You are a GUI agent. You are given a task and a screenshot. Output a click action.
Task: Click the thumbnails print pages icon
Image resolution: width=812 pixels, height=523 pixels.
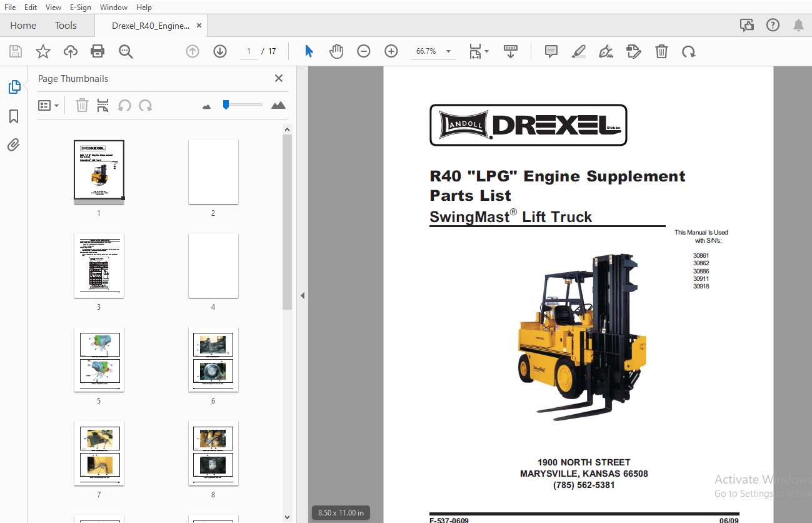click(x=103, y=105)
